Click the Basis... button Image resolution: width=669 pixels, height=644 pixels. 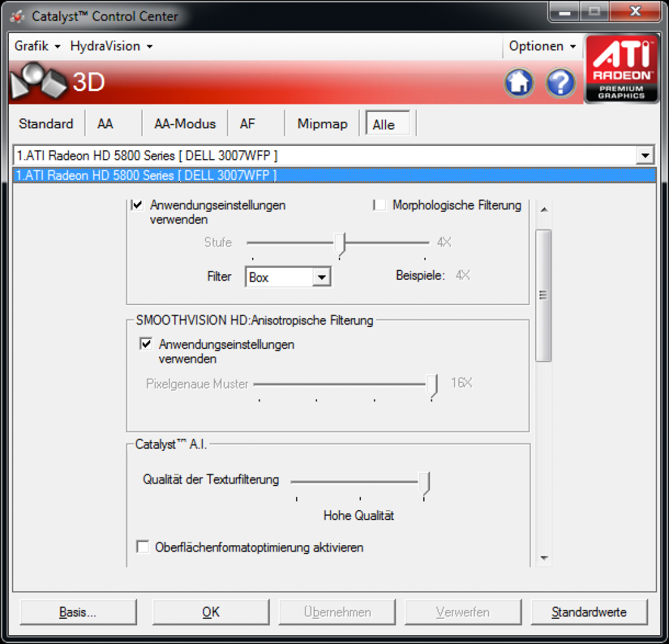78,612
